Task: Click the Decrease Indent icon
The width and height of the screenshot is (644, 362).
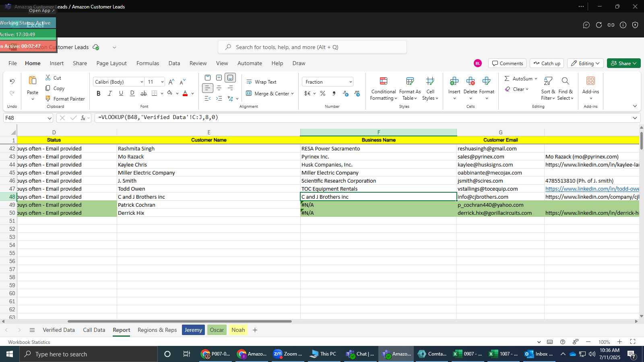Action: tap(208, 99)
